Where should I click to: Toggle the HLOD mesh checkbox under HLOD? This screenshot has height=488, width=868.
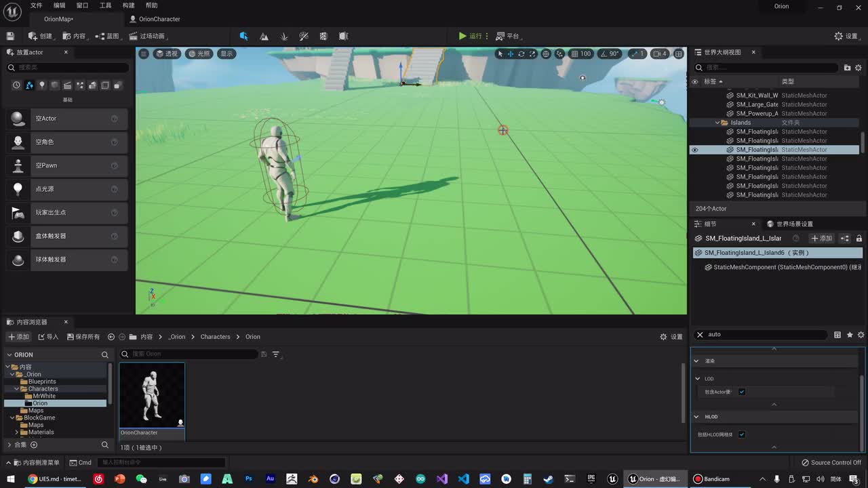pos(742,434)
